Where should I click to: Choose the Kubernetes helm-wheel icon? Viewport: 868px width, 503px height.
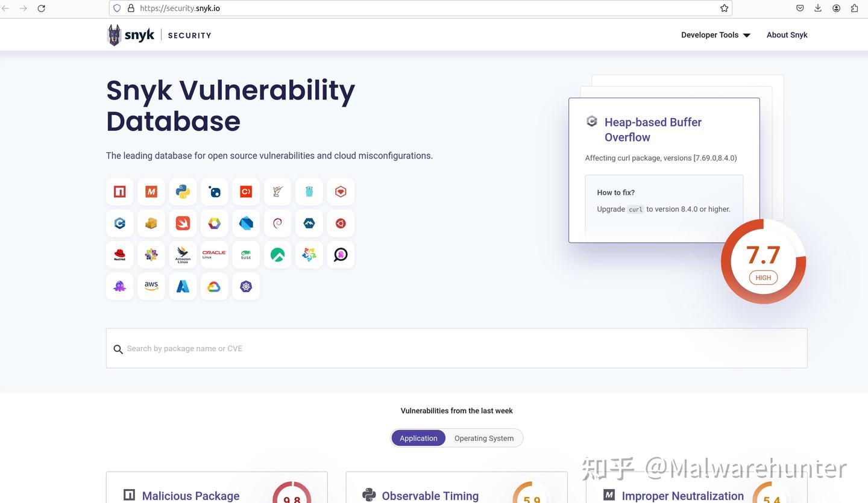(x=246, y=286)
